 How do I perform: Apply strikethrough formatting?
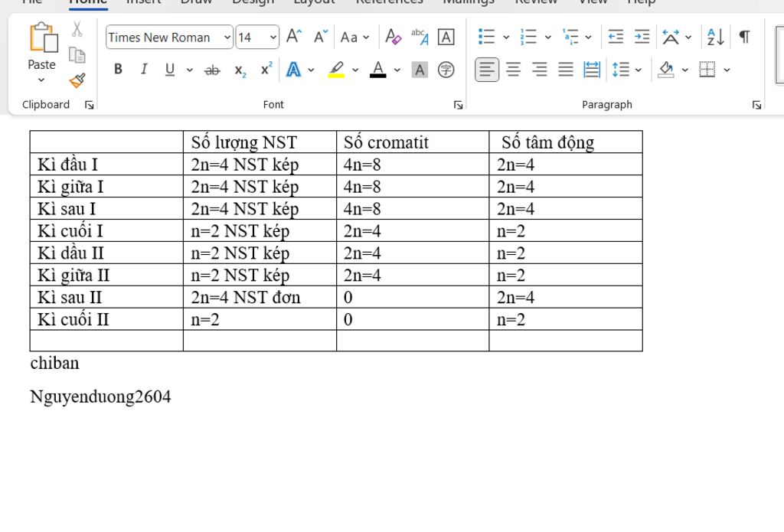pos(212,70)
